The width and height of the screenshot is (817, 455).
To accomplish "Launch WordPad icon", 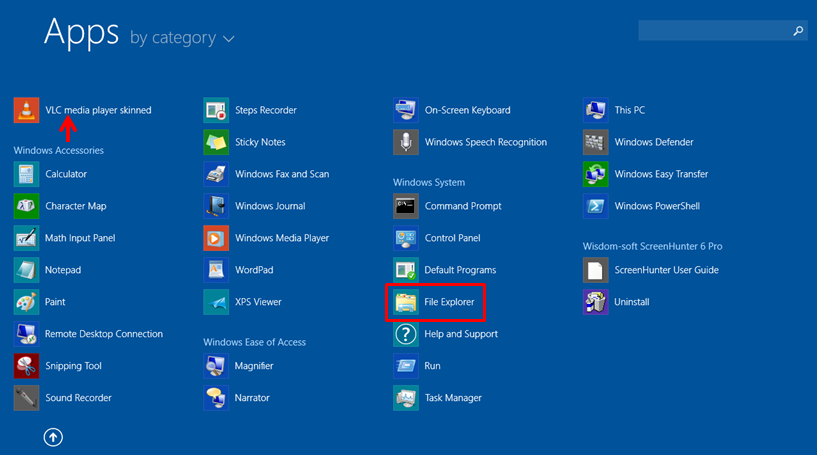I will pyautogui.click(x=216, y=270).
